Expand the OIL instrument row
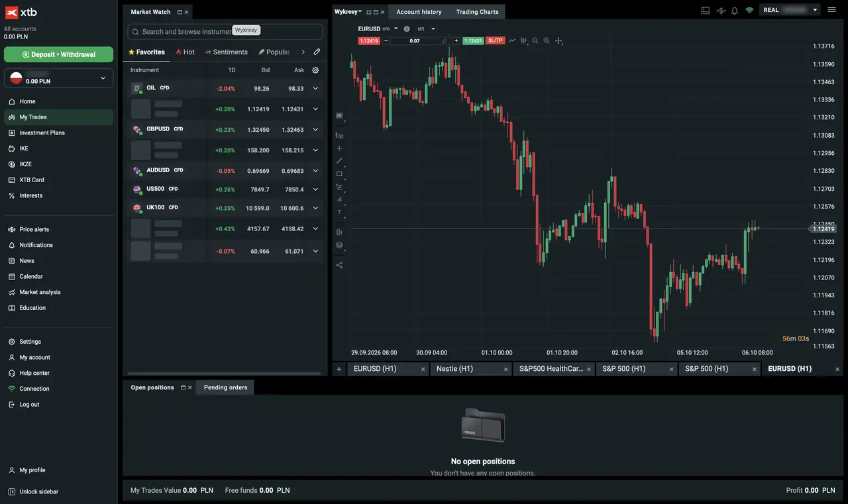Image resolution: width=848 pixels, height=504 pixels. pos(315,88)
